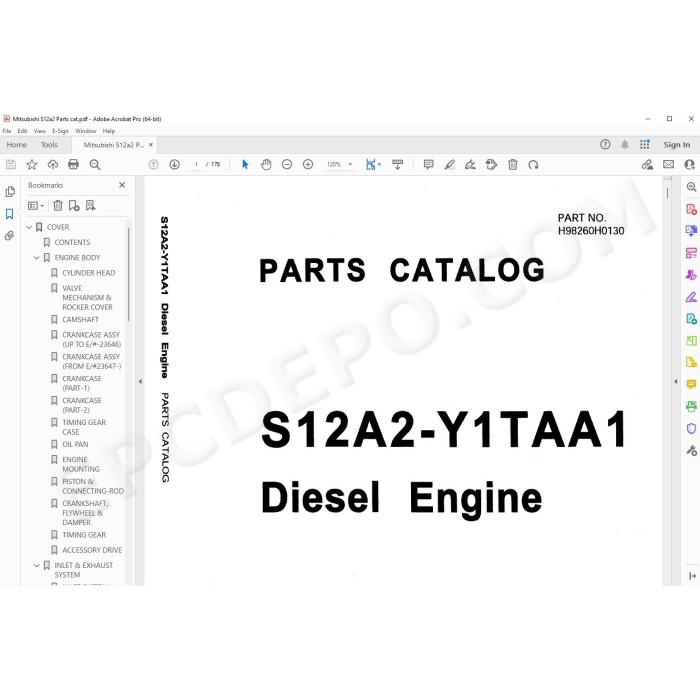Open the Help question mark icon
The height and width of the screenshot is (700, 700).
point(605,144)
